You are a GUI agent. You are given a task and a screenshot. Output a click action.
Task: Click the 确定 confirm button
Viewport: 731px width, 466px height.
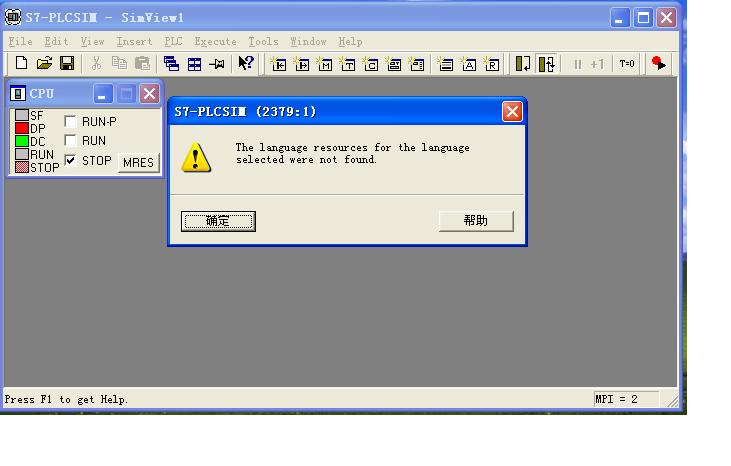coord(218,221)
